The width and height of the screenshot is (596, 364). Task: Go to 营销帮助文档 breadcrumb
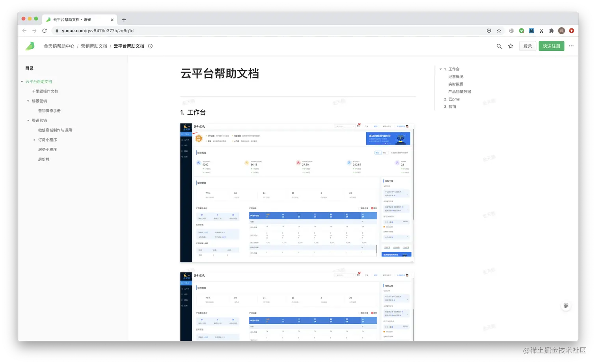click(94, 46)
